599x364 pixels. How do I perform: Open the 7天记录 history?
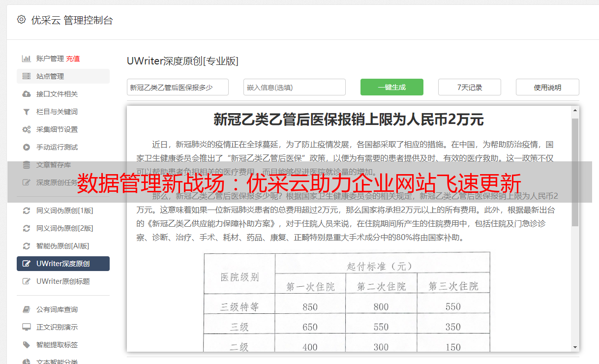click(x=469, y=87)
